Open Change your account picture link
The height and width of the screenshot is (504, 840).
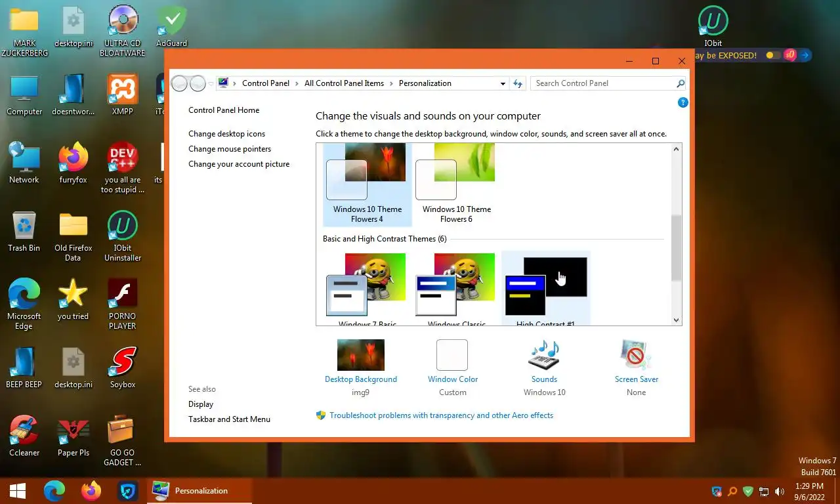point(239,164)
